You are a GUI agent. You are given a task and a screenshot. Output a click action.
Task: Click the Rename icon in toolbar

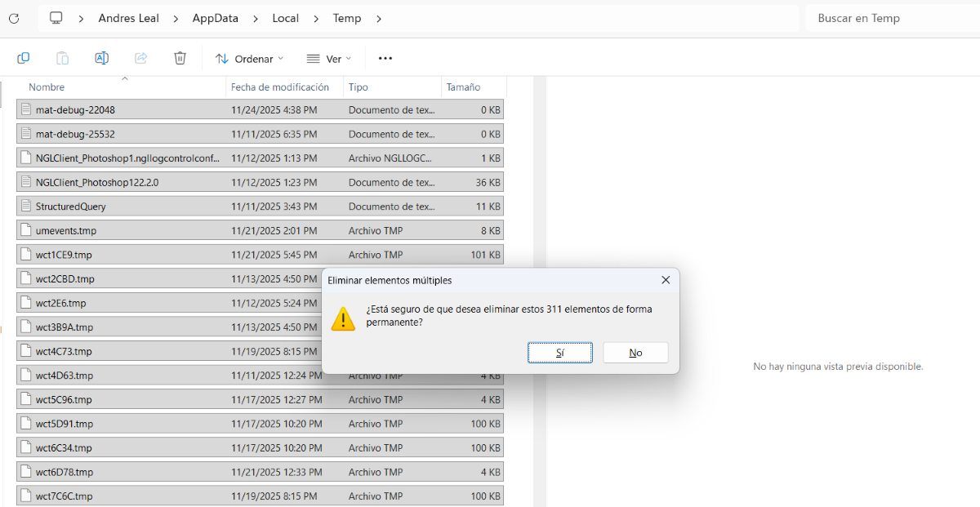coord(101,58)
